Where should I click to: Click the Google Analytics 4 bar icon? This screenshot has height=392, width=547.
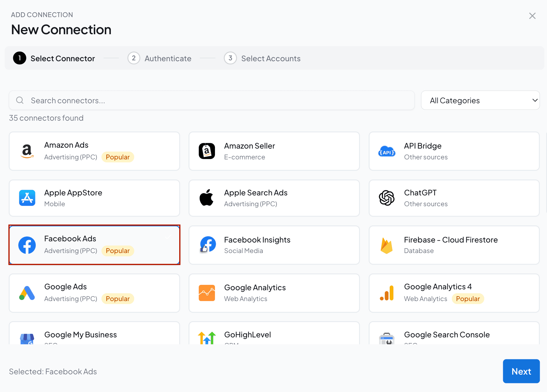[x=387, y=293]
